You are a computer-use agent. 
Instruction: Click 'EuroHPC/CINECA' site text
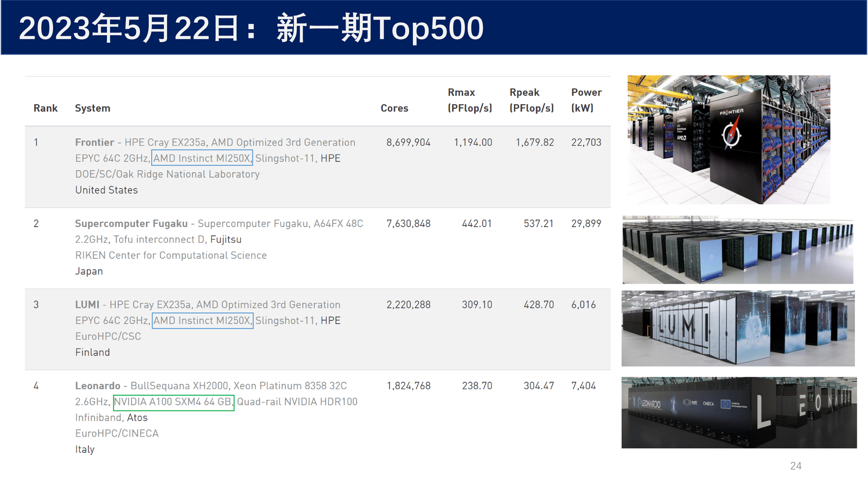117,433
